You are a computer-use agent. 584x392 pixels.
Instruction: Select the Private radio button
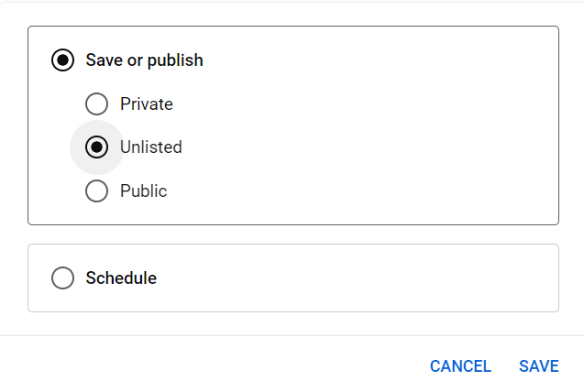click(x=96, y=103)
